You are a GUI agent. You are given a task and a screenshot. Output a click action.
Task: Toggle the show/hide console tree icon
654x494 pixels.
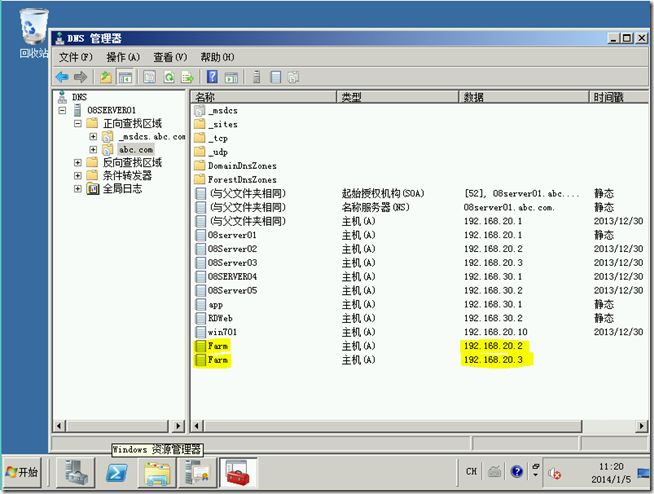(x=125, y=77)
